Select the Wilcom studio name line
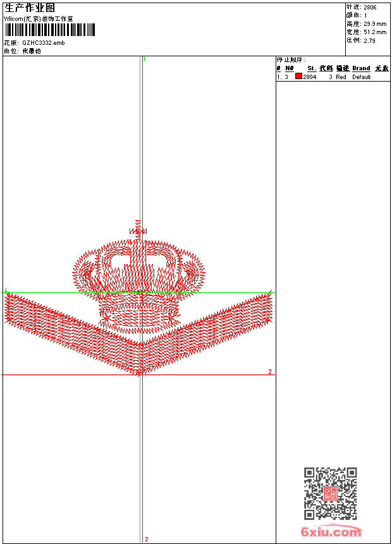The image size is (392, 544). tap(39, 19)
